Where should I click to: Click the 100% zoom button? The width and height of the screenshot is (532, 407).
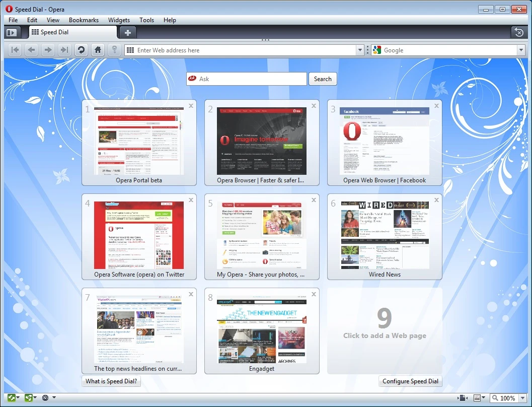[504, 398]
